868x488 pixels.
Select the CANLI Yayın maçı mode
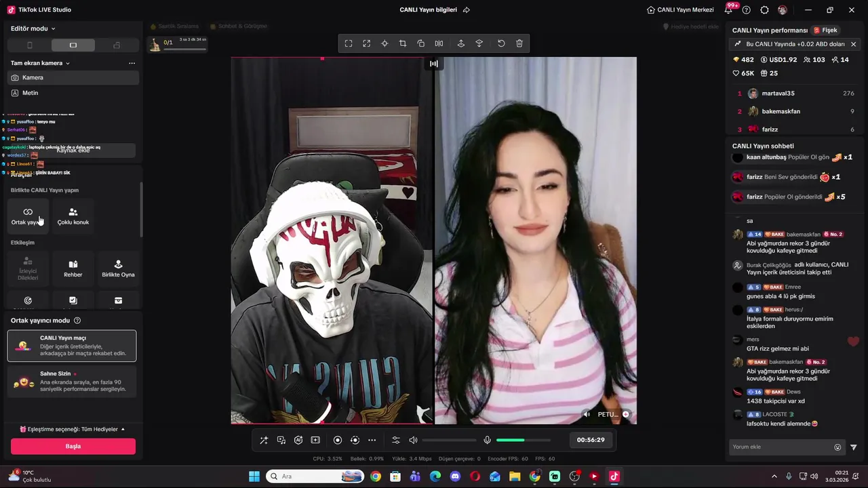(x=72, y=346)
